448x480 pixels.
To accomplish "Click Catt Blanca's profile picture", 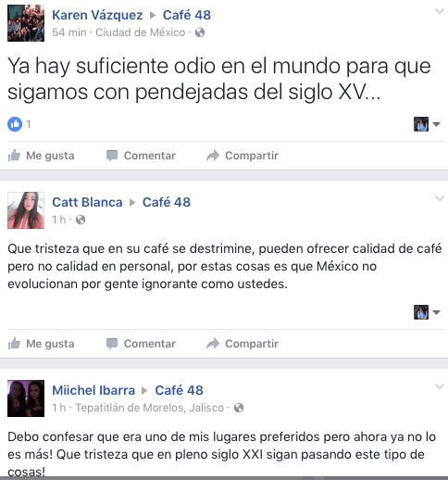I will 26,210.
